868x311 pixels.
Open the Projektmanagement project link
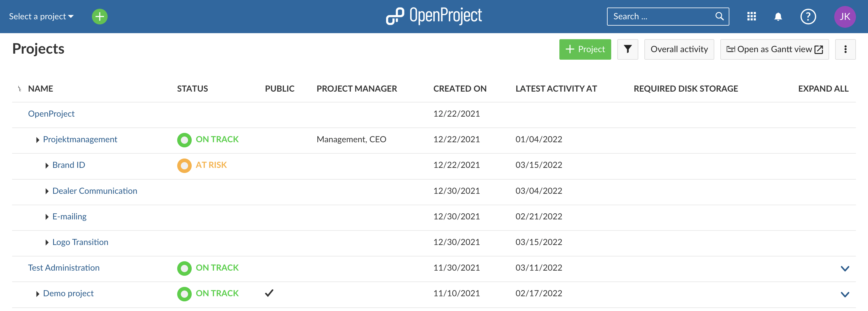click(x=80, y=139)
